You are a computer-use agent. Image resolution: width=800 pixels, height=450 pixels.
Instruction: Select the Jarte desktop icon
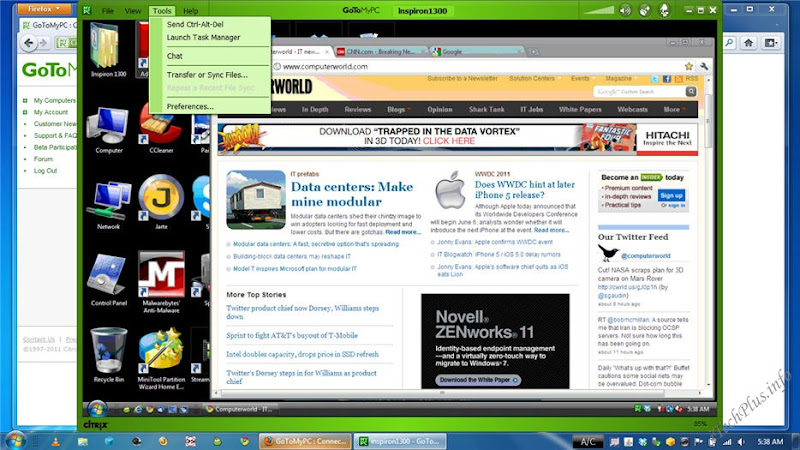point(161,203)
